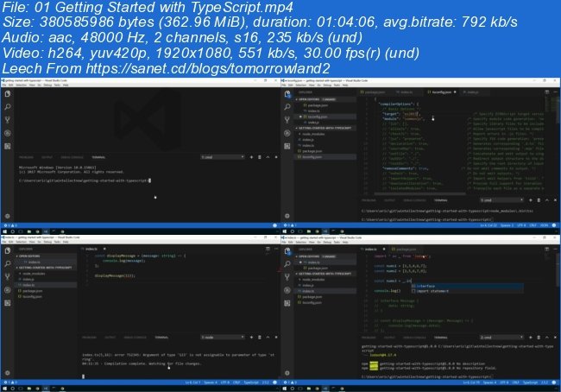Kill the node terminal in the displayMessage window
Screen dimensions: 561x392
pyautogui.click(x=260, y=338)
